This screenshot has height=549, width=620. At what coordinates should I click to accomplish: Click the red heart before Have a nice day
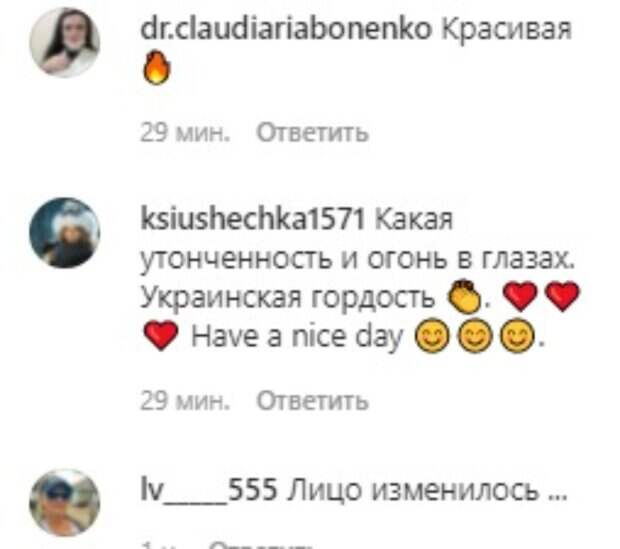pyautogui.click(x=161, y=335)
